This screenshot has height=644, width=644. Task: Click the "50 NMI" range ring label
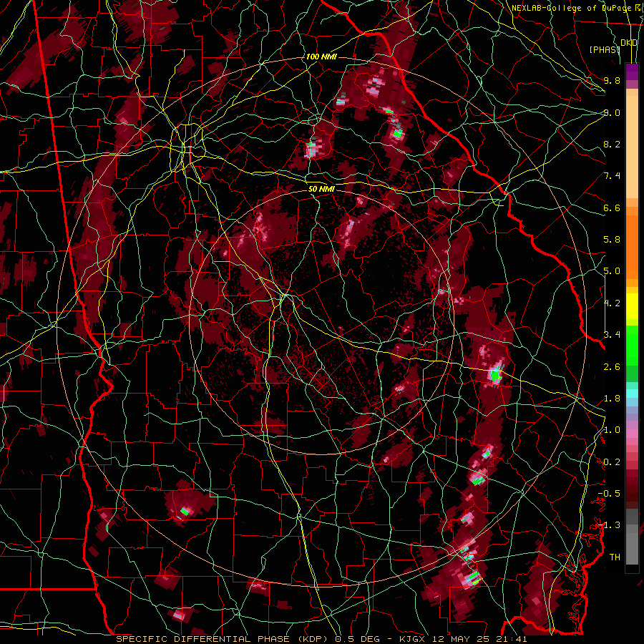click(x=321, y=189)
